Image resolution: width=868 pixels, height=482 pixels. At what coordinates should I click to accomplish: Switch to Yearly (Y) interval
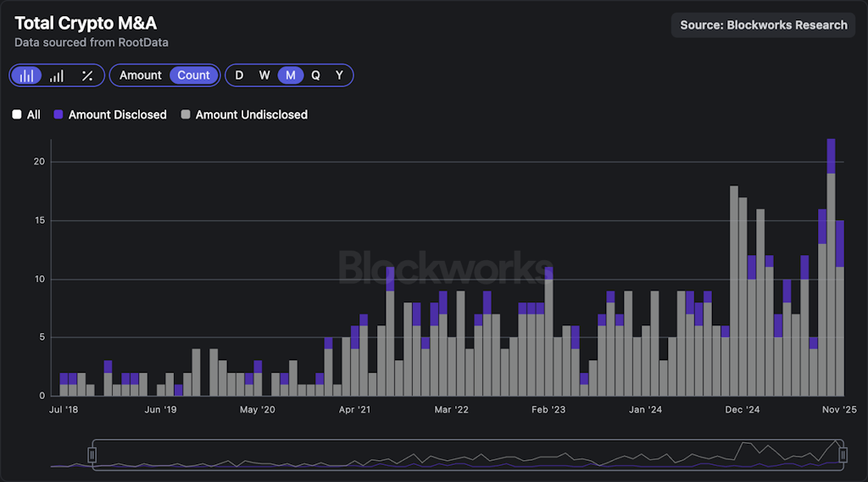[x=339, y=75]
